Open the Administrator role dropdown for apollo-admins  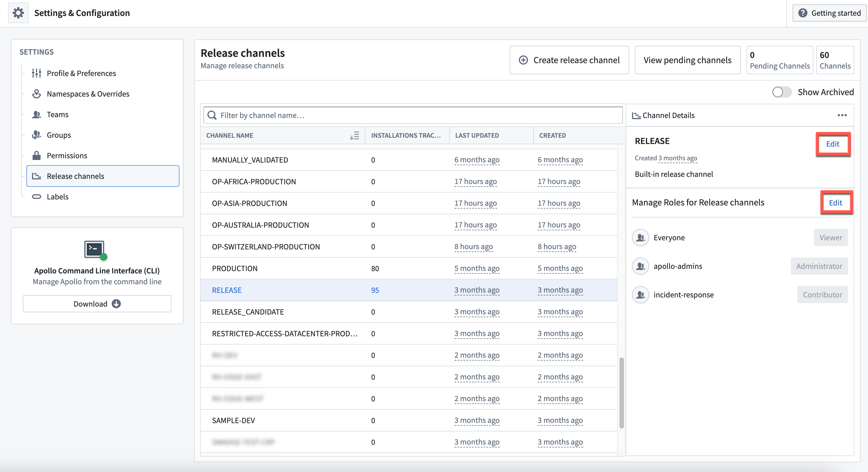tap(819, 266)
